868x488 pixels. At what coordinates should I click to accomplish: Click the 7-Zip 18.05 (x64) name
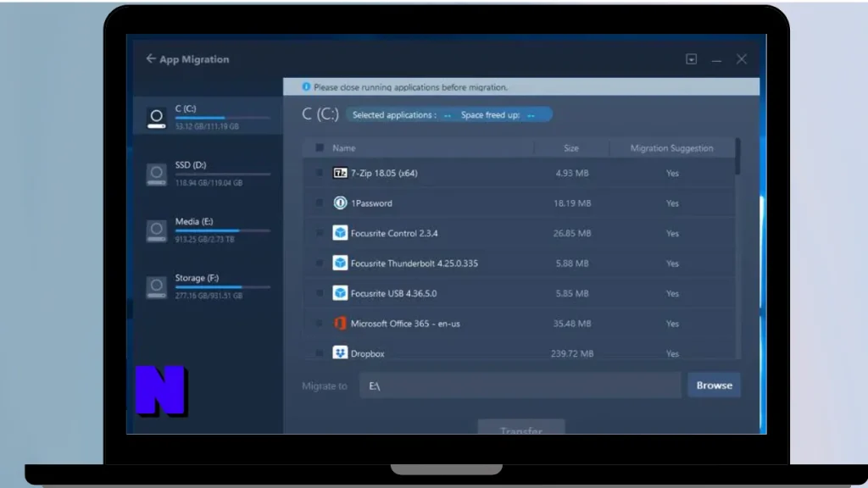pos(384,173)
